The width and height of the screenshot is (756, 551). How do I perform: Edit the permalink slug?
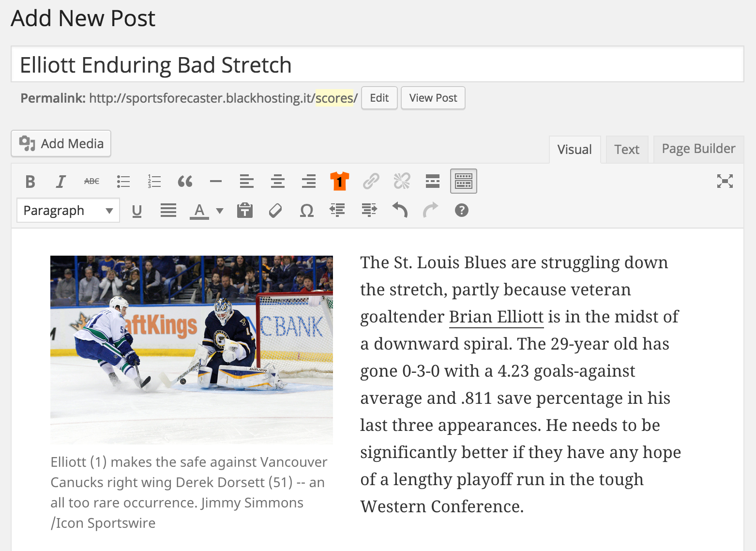(x=379, y=98)
